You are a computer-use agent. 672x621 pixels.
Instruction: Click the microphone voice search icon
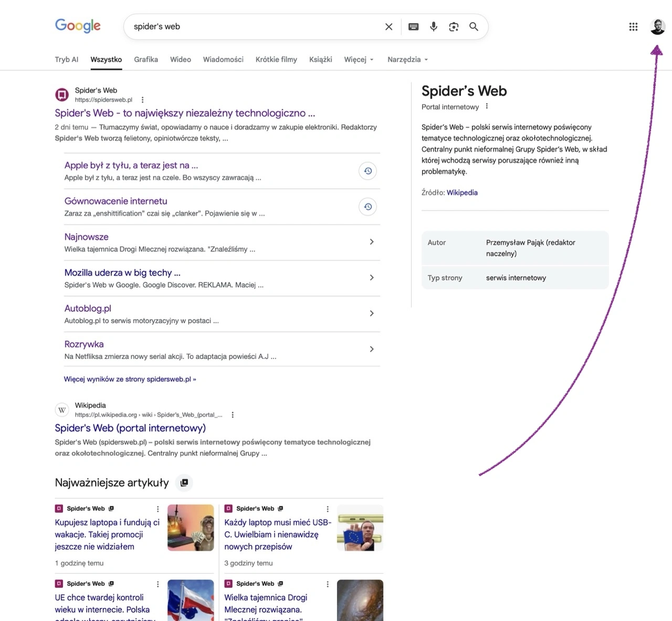(x=433, y=26)
